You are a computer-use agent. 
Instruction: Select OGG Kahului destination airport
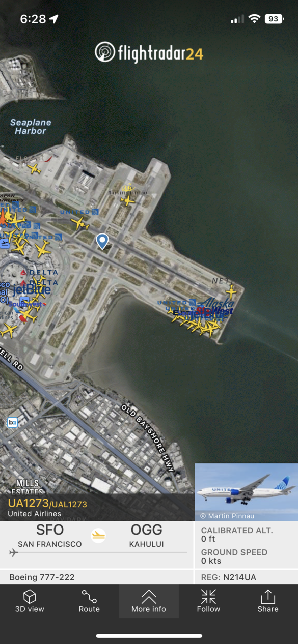click(x=147, y=536)
